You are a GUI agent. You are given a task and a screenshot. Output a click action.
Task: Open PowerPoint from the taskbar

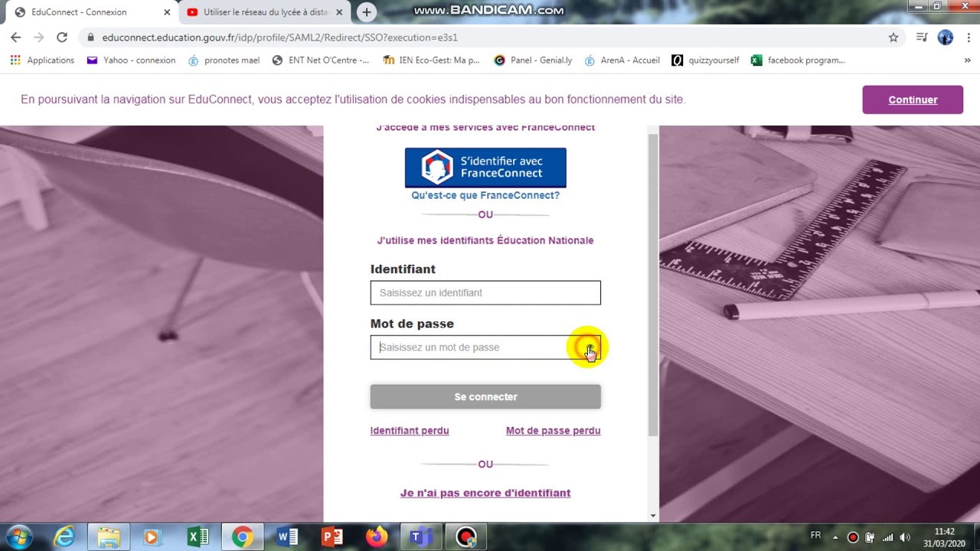tap(332, 537)
